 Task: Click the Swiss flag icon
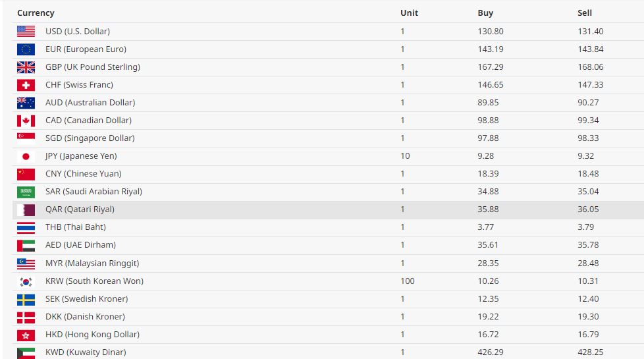(26, 84)
